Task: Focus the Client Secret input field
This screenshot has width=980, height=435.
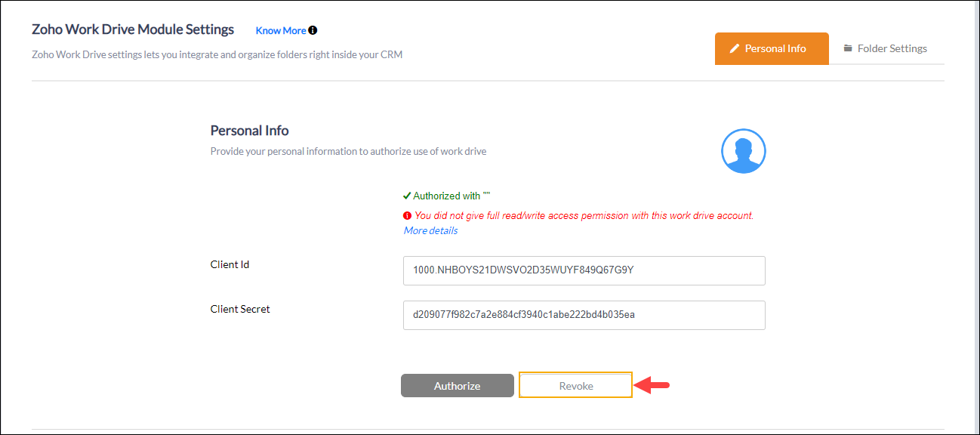Action: pyautogui.click(x=584, y=315)
